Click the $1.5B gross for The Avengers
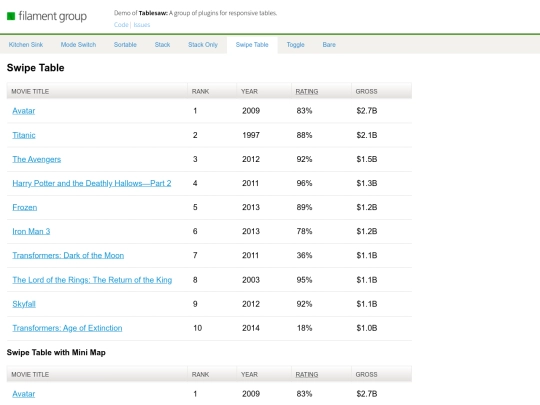Screen dimensions: 540x405 click(367, 159)
